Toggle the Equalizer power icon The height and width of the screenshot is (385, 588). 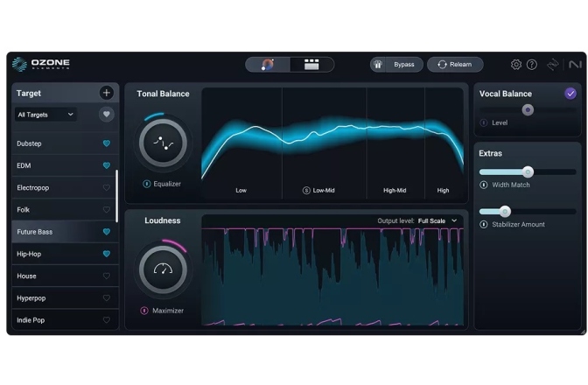(147, 184)
